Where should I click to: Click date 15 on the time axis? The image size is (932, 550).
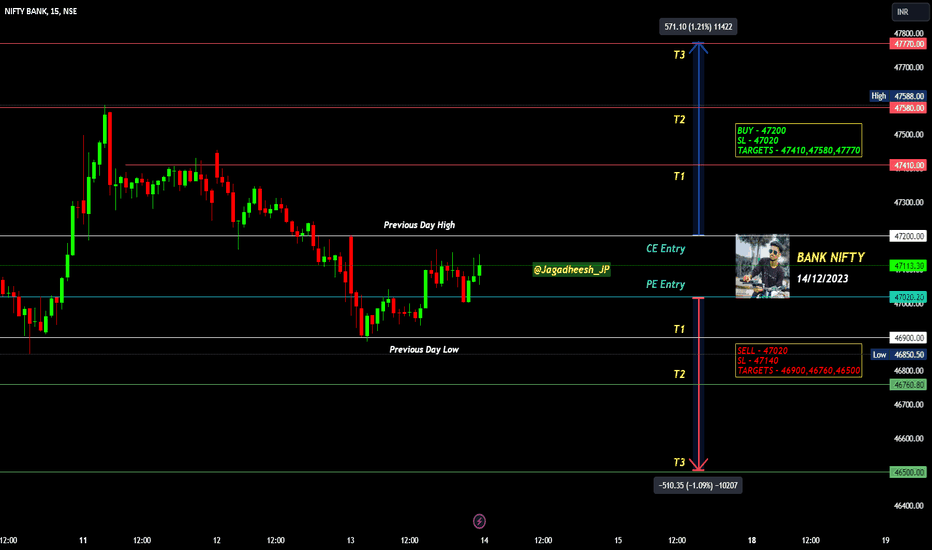click(618, 540)
